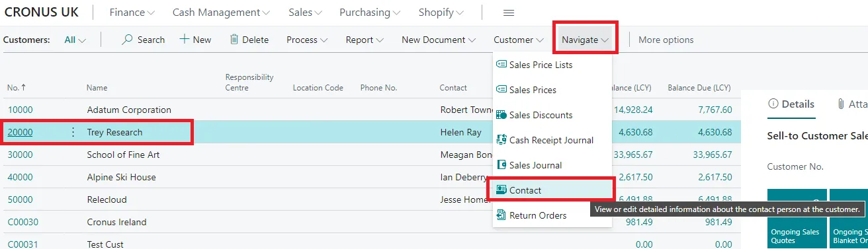The image size is (868, 249).
Task: Open customer number 30000
Action: 20,155
